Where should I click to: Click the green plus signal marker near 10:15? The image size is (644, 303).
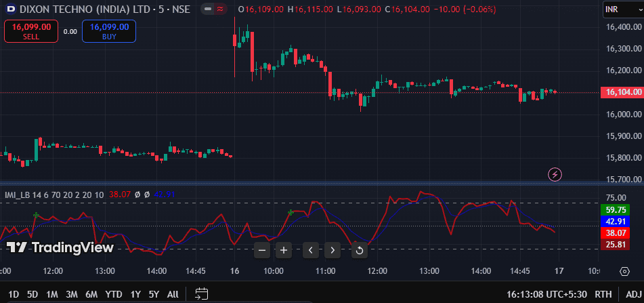291,212
